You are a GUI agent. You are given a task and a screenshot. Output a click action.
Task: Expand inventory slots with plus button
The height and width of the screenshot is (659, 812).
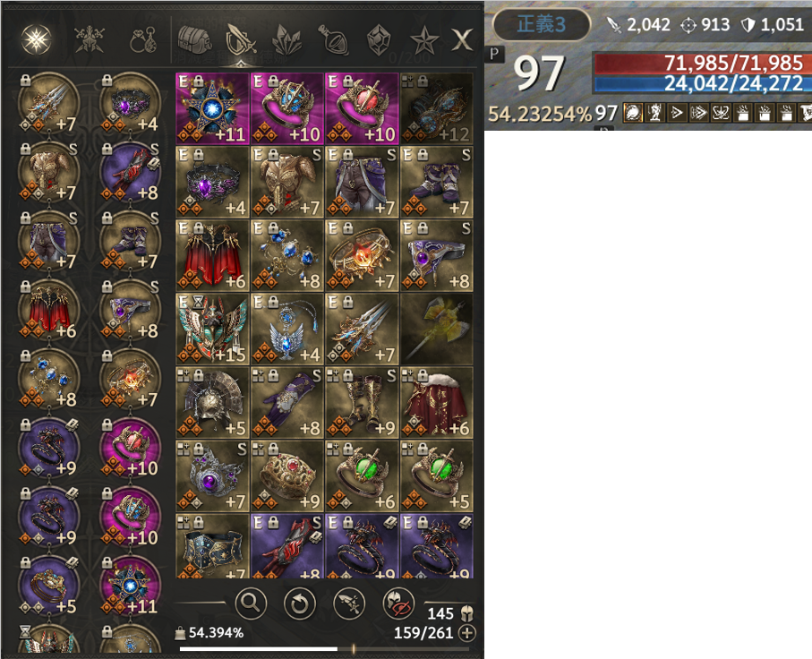pyautogui.click(x=467, y=632)
